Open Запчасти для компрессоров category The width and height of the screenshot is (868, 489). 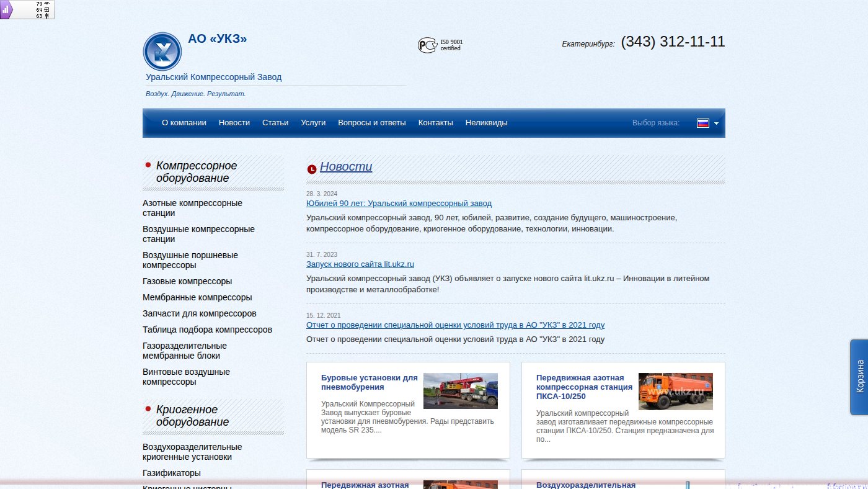click(x=200, y=313)
